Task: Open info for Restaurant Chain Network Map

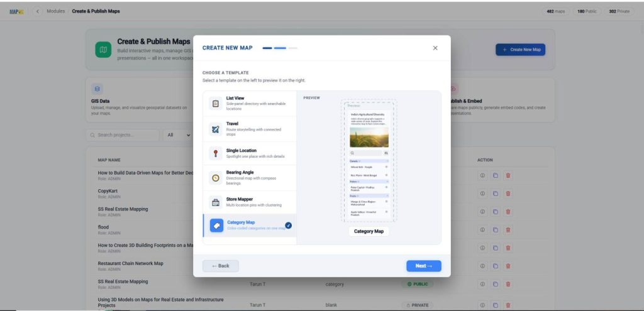Action: click(482, 266)
